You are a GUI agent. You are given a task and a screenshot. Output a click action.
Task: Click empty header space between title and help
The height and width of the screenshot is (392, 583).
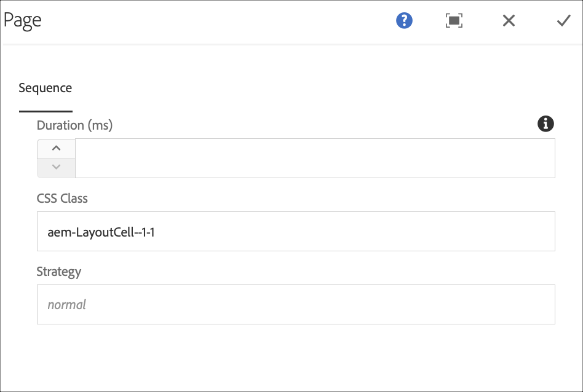215,21
